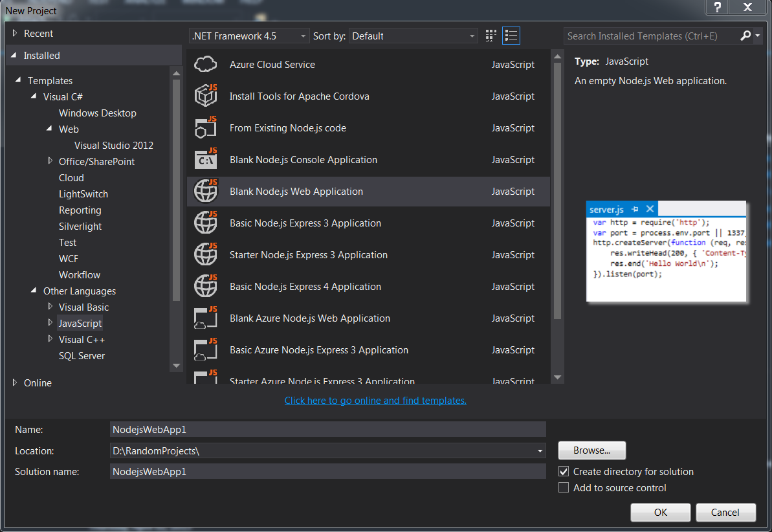Image resolution: width=772 pixels, height=532 pixels.
Task: Open help via the question mark icon
Action: click(716, 8)
